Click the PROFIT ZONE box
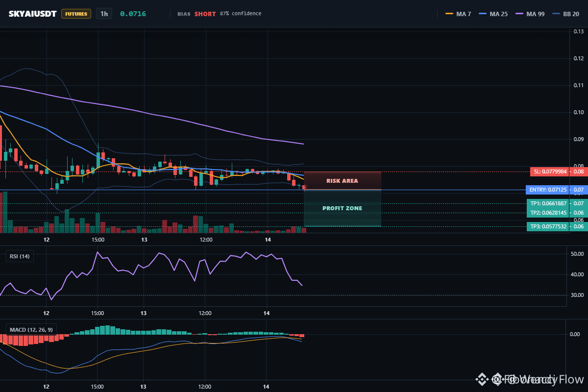The image size is (588, 392). [343, 208]
